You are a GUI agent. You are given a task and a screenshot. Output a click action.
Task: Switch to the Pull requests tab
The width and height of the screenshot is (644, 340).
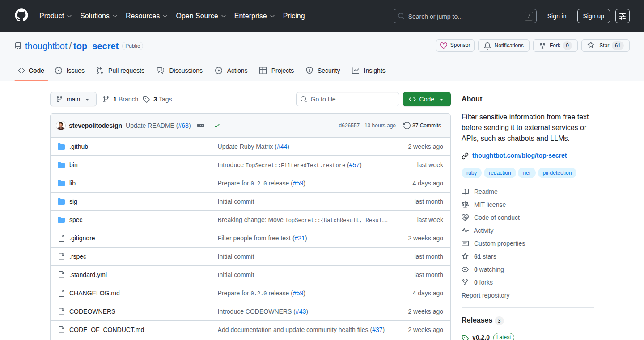(120, 71)
